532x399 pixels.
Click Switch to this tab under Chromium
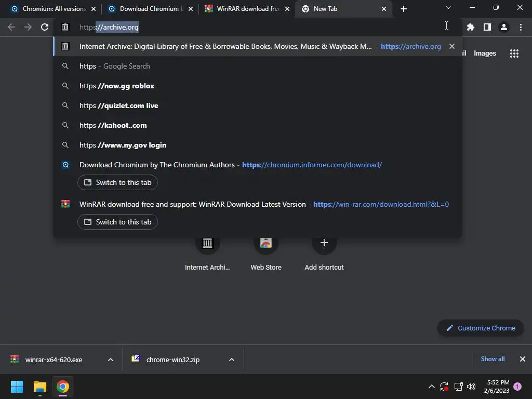(x=117, y=182)
